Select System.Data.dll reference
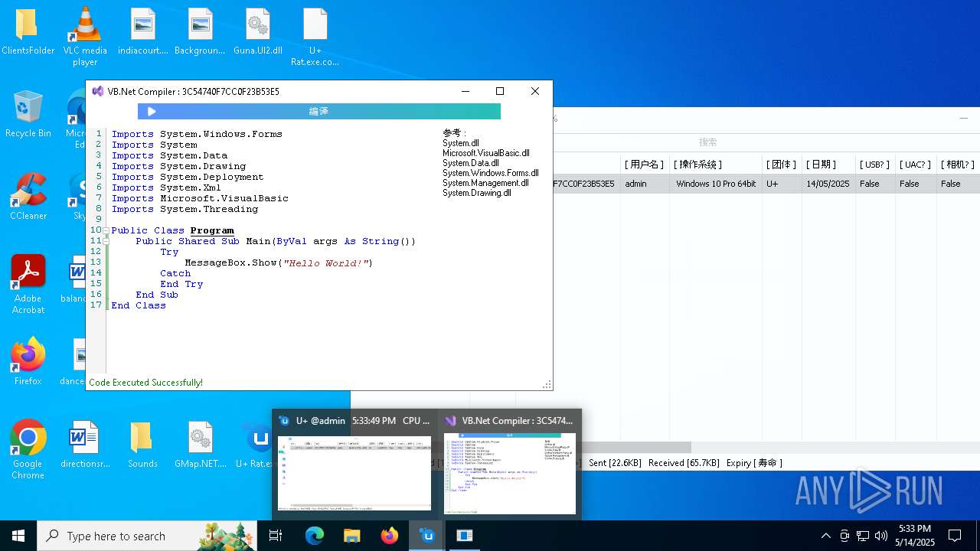Image resolution: width=980 pixels, height=551 pixels. pyautogui.click(x=470, y=163)
